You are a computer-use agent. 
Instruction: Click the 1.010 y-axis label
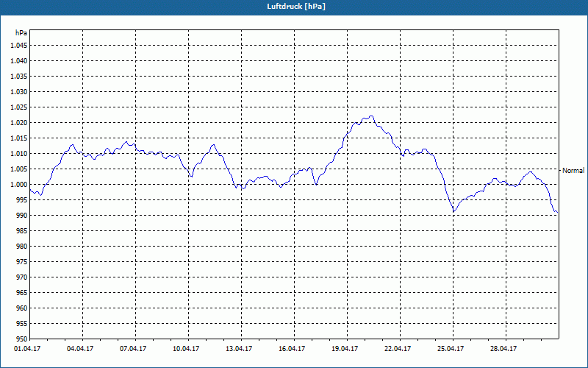tap(19, 154)
